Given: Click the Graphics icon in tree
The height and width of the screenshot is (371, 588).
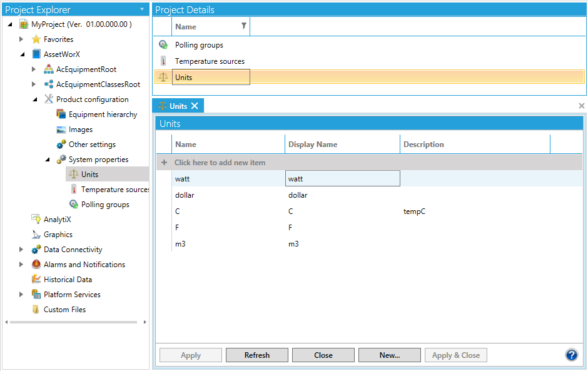Looking at the screenshot, I should 36,235.
